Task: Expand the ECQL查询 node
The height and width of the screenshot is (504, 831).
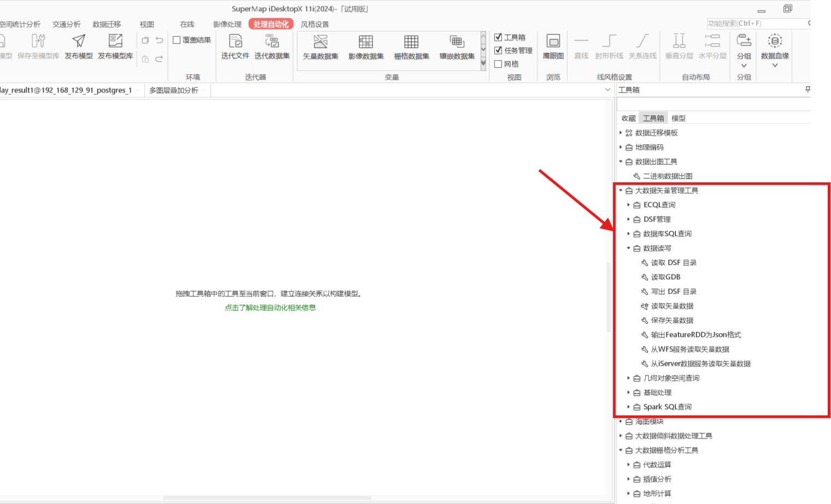Action: pyautogui.click(x=629, y=205)
